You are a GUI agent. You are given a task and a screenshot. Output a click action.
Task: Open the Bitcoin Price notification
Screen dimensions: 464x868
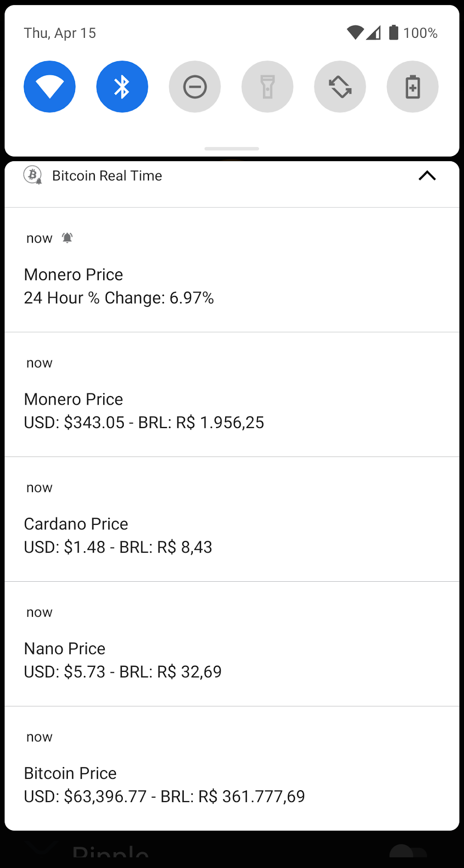232,785
